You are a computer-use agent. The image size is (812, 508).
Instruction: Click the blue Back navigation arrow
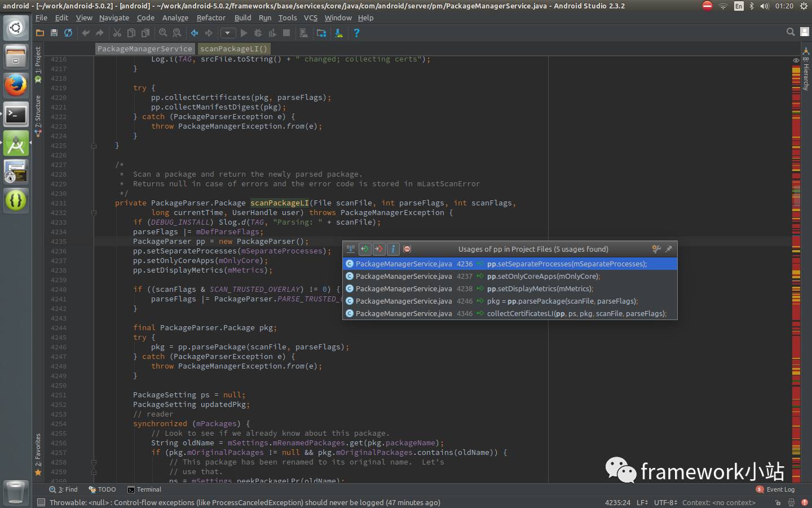pyautogui.click(x=194, y=33)
